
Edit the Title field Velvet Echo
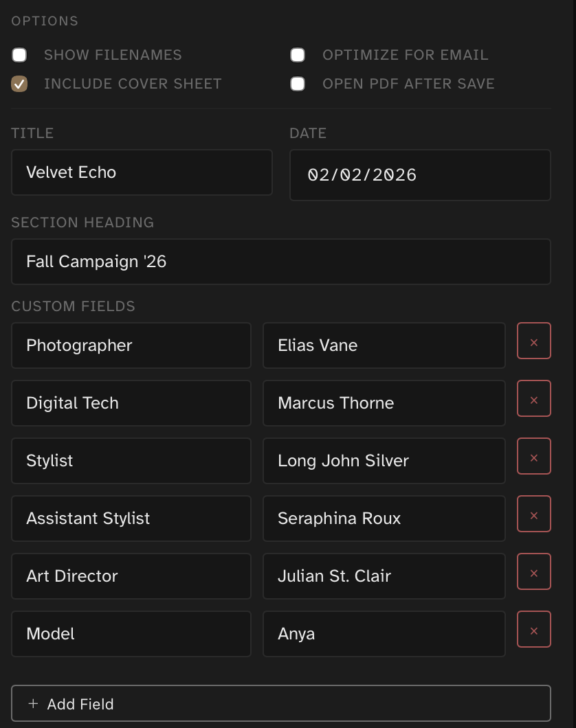[x=142, y=172]
